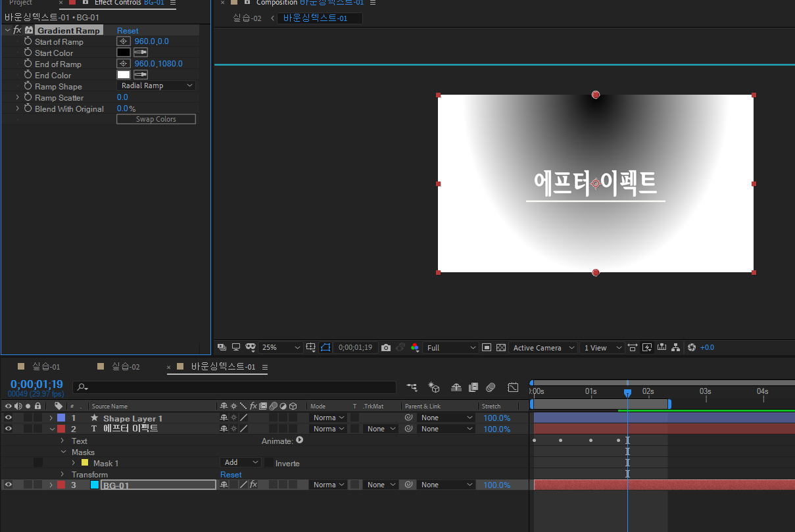795x532 pixels.
Task: Open the white End Color swatch
Action: coord(124,75)
